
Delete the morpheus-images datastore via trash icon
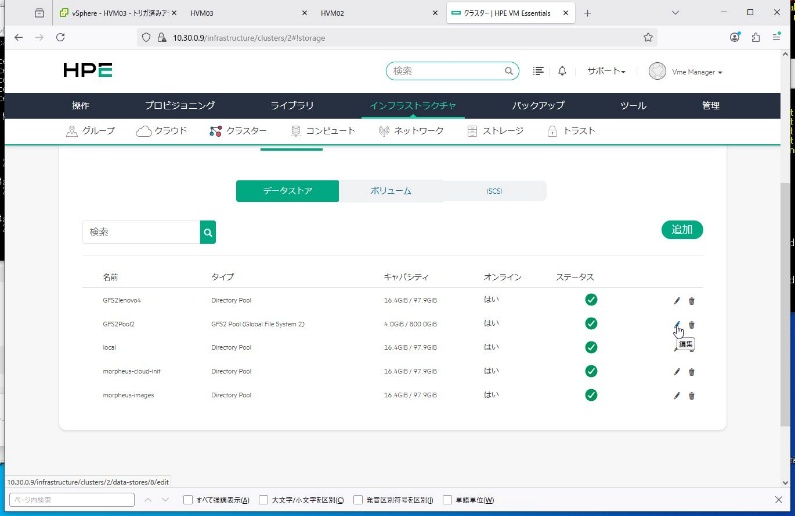(x=691, y=396)
